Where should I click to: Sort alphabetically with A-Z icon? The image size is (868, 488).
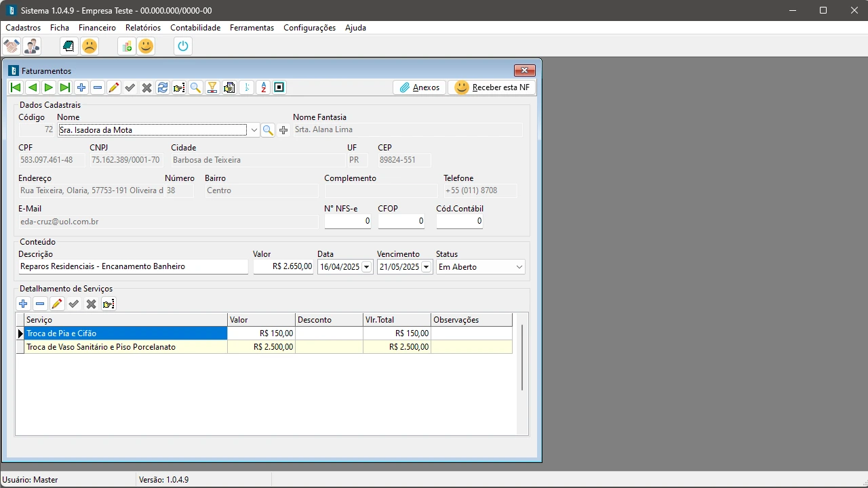tap(263, 87)
